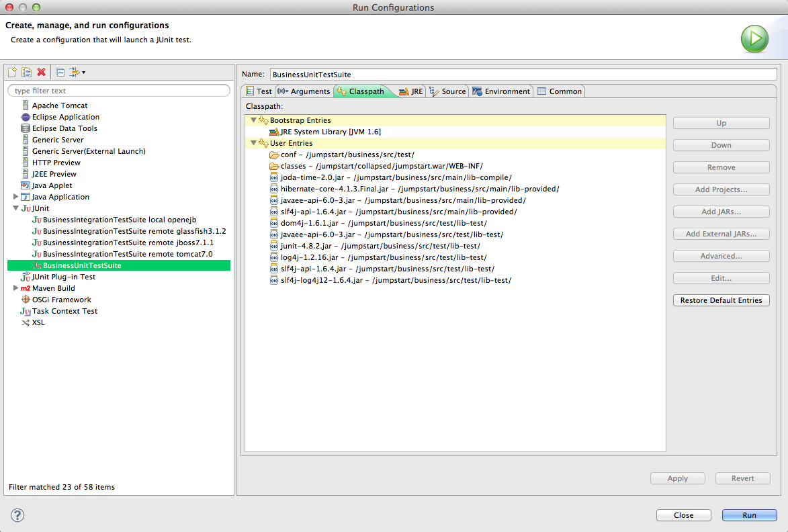The image size is (788, 532).
Task: Click the Close button
Action: pos(683,515)
